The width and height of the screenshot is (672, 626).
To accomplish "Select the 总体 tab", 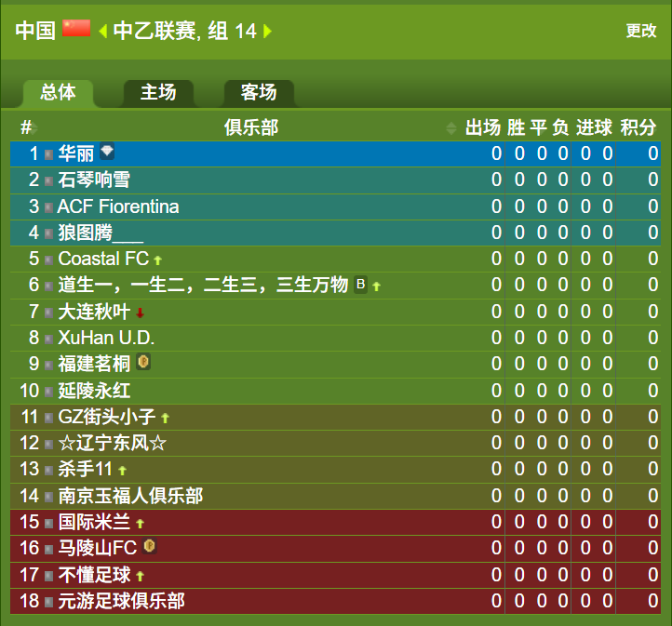I will coord(58,92).
